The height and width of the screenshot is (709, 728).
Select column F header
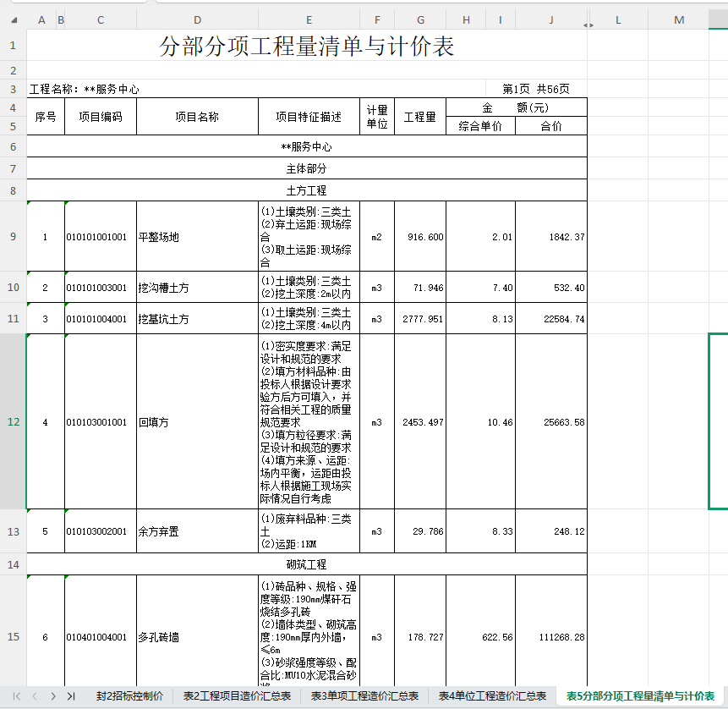click(x=377, y=20)
